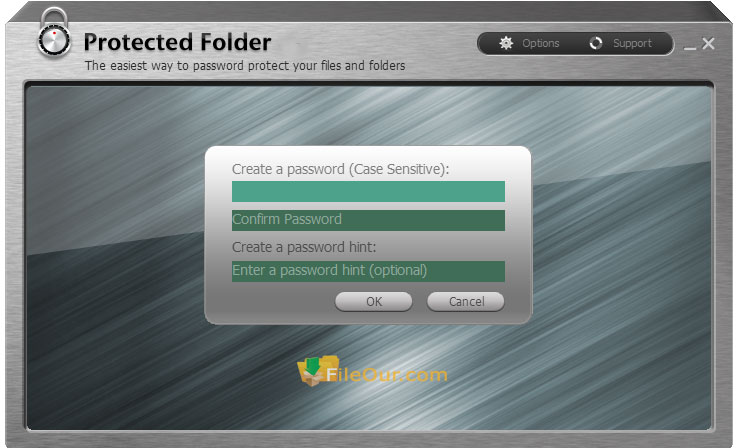736x448 pixels.
Task: Click the padlock logo icon
Action: click(x=54, y=34)
